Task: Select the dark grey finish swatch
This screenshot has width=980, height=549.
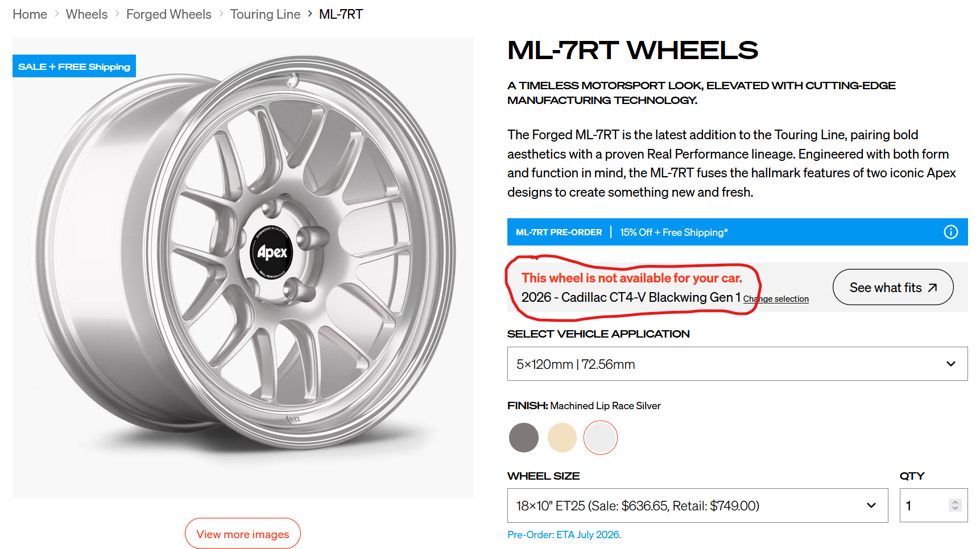Action: [x=524, y=438]
